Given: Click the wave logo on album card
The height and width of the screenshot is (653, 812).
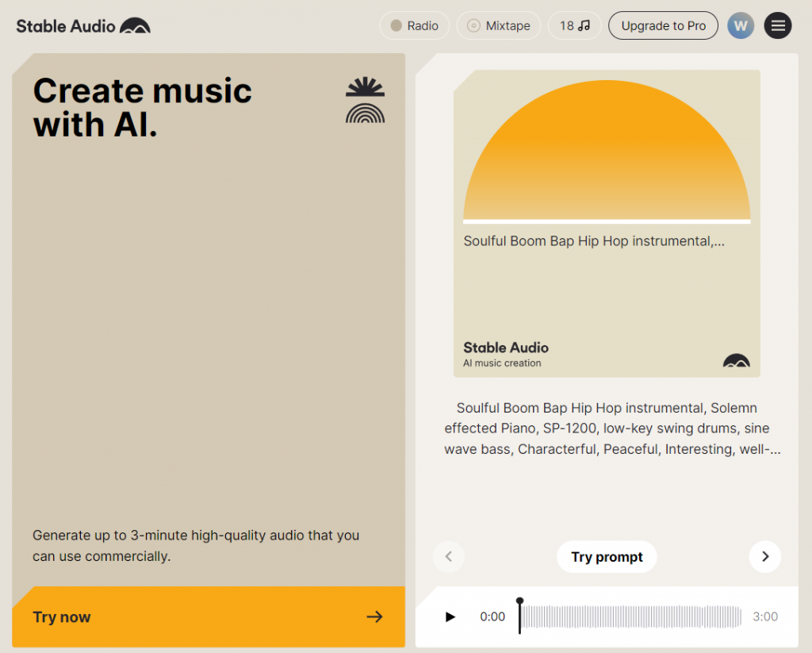Looking at the screenshot, I should pos(736,361).
